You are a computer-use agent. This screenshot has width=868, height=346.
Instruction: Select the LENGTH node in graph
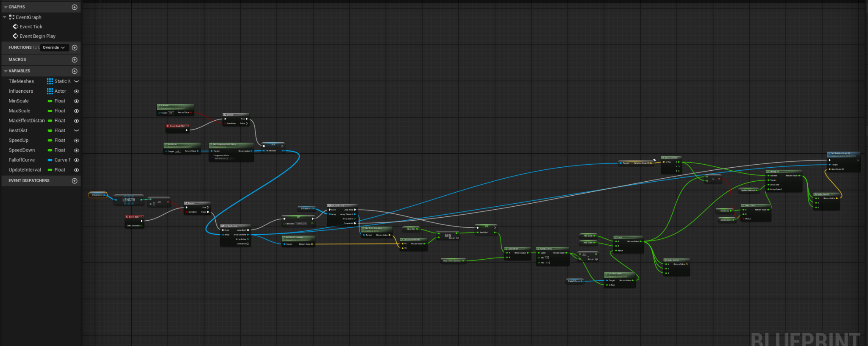click(x=129, y=200)
